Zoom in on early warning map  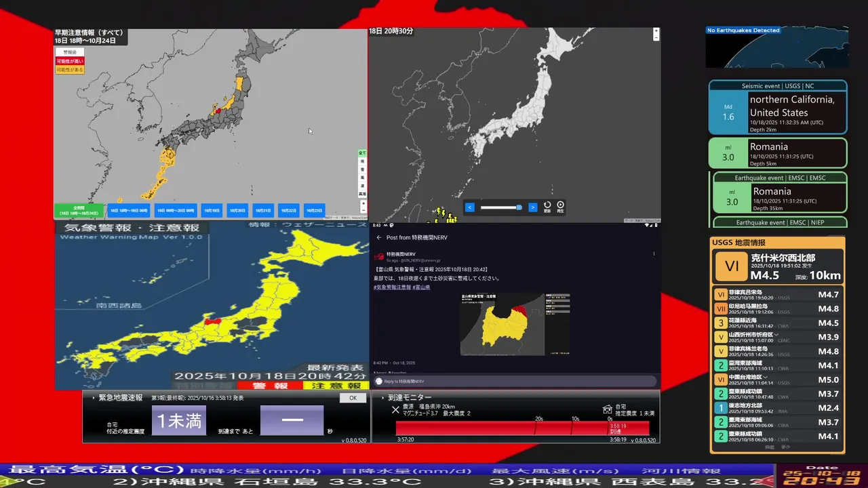363,203
